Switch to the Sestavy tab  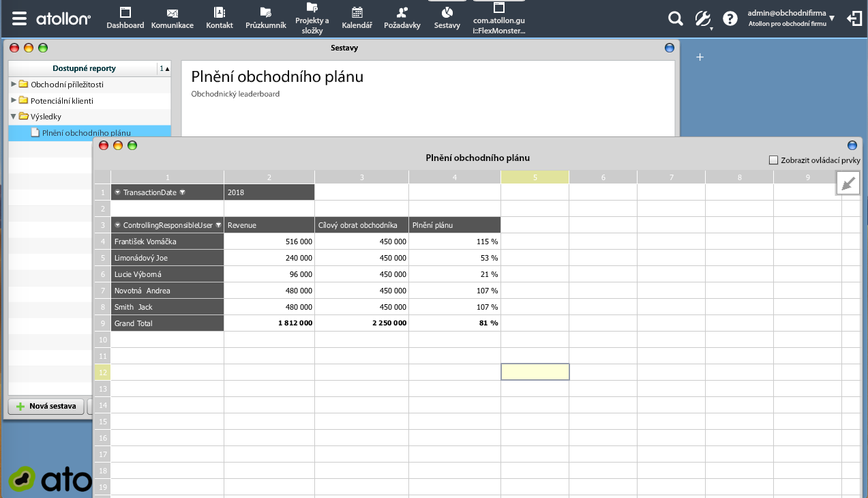[x=447, y=18]
